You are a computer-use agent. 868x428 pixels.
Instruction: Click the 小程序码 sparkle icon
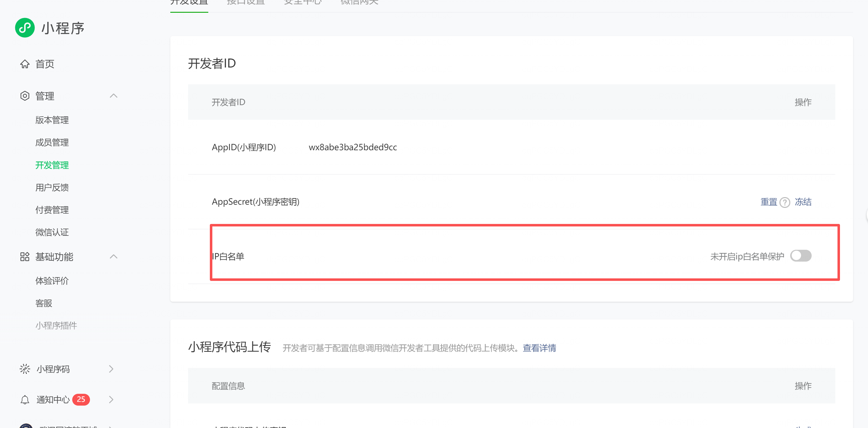click(25, 369)
